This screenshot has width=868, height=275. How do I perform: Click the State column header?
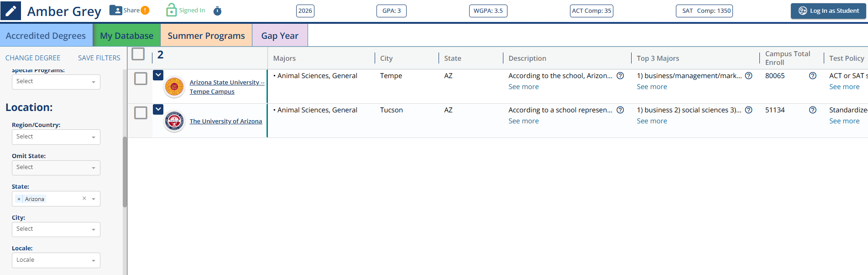click(453, 58)
